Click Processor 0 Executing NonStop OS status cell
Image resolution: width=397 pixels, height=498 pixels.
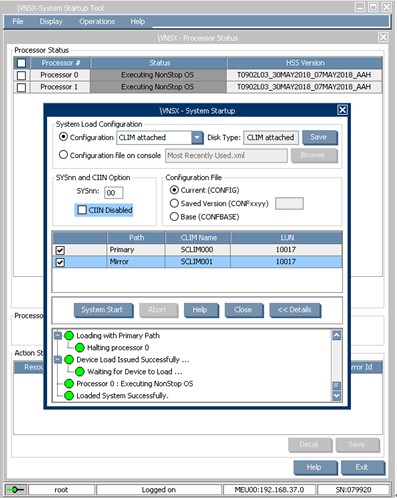(158, 75)
